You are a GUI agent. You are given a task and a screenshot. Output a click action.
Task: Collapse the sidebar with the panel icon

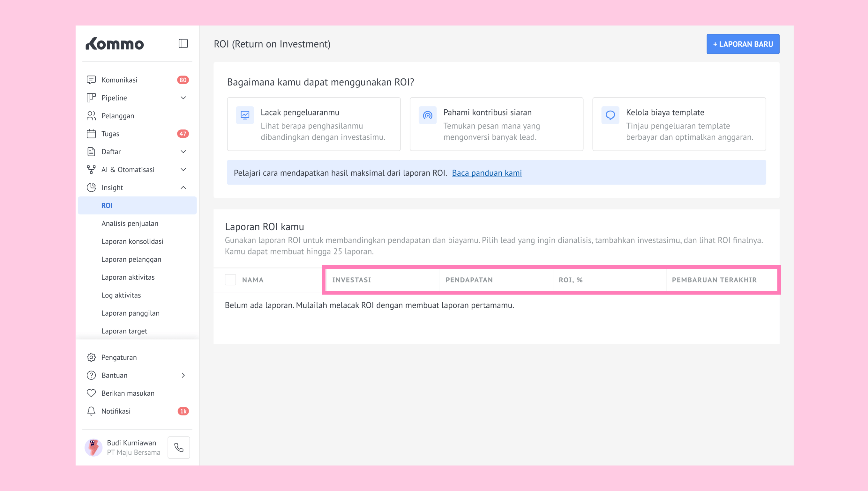(183, 43)
